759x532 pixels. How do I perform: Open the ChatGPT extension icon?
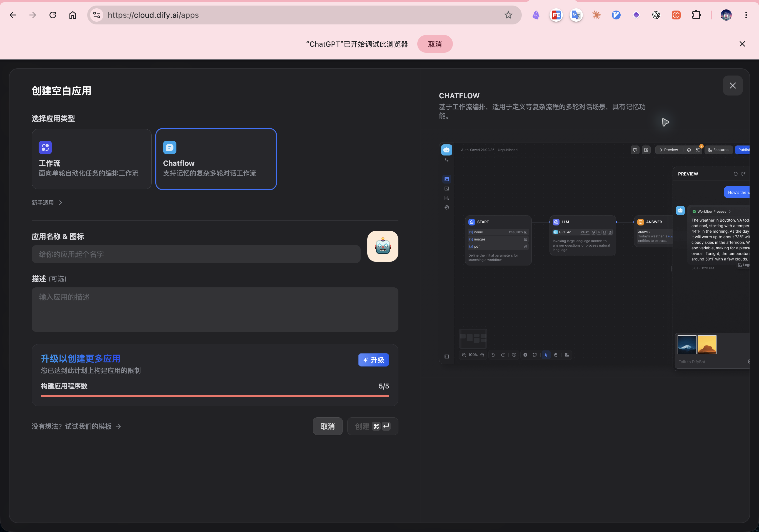point(656,15)
